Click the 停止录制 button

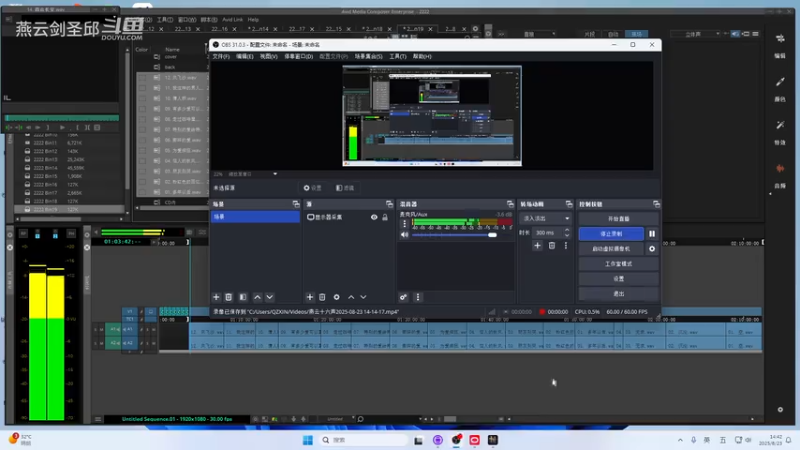point(611,233)
